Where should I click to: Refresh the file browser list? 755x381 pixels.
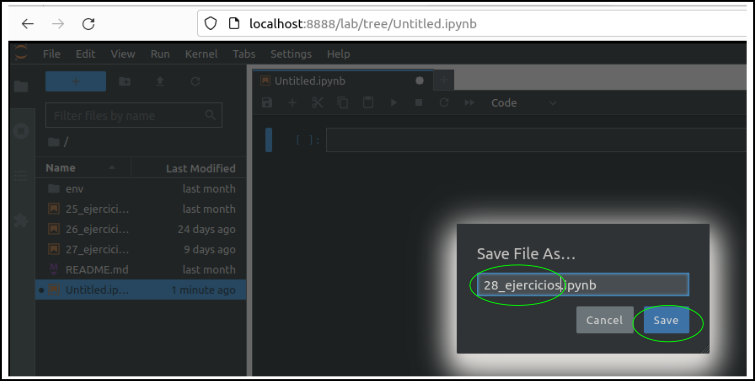coord(195,81)
